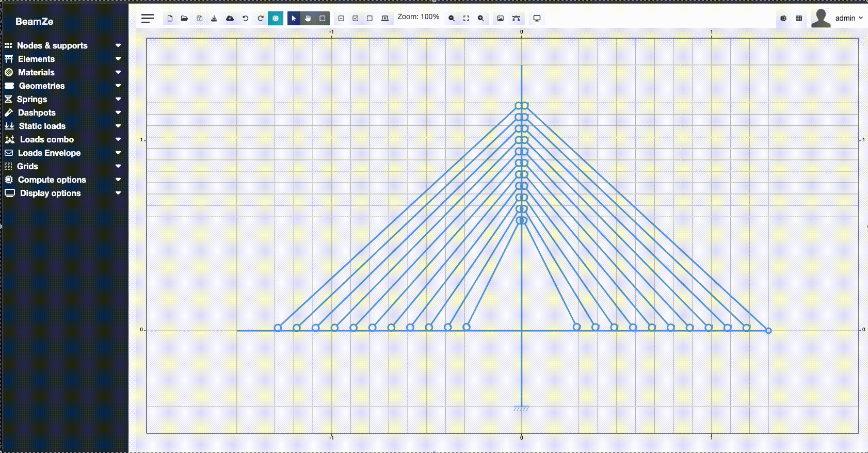Open the admin user dropdown
This screenshot has width=868, height=453.
(848, 18)
